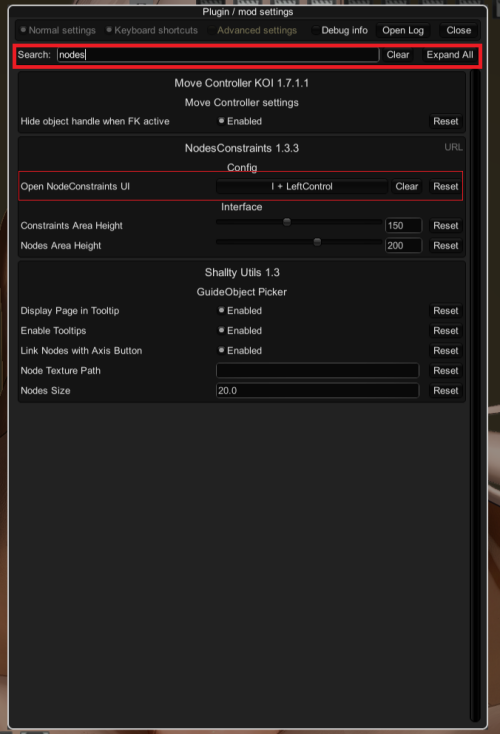Clear the search field text
Viewport: 500px width, 734px height.
point(397,55)
